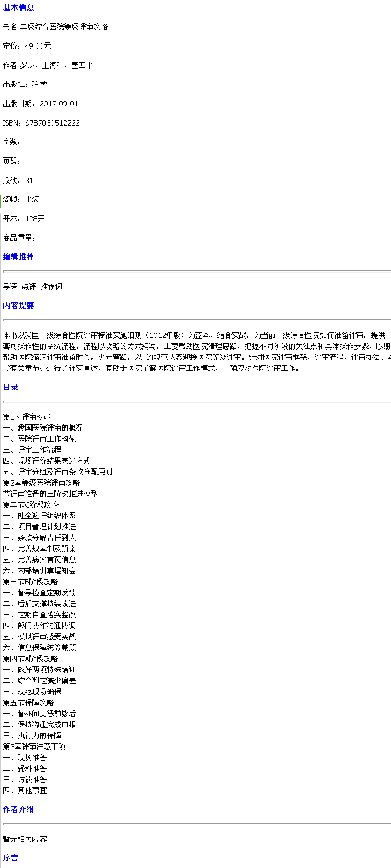Click 二、保持沟通完成申报
391x868 pixels.
tap(40, 725)
